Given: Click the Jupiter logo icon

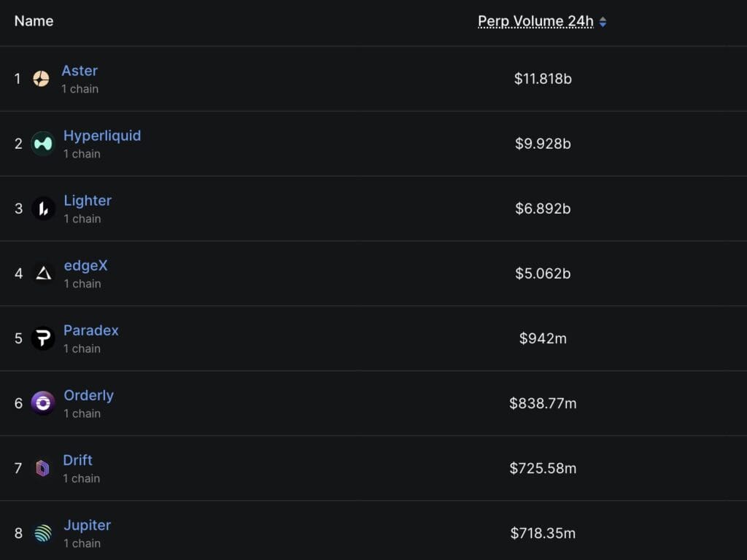Looking at the screenshot, I should click(43, 533).
